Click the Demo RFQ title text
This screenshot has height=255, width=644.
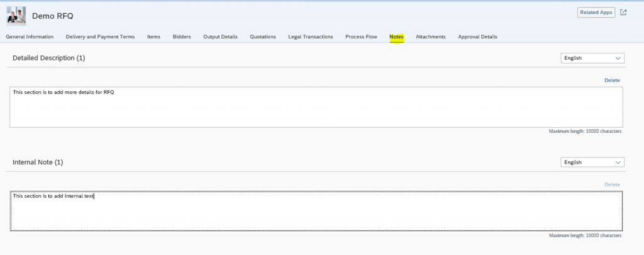(53, 16)
